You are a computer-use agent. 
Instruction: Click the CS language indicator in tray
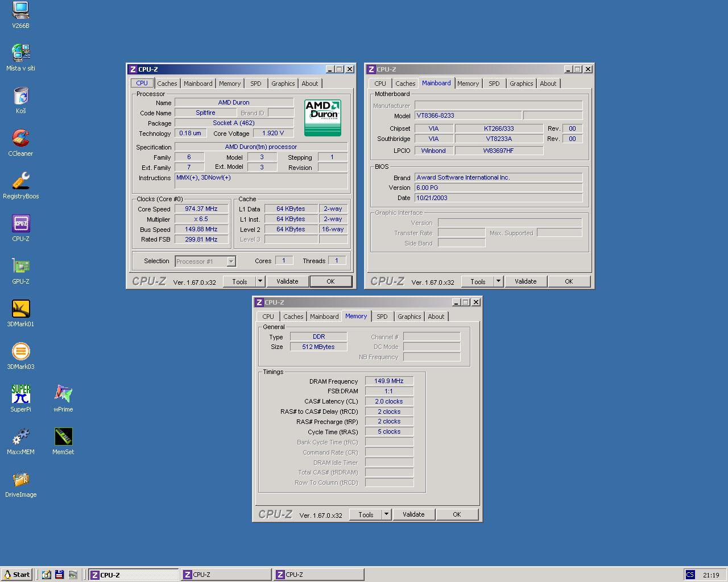[690, 575]
